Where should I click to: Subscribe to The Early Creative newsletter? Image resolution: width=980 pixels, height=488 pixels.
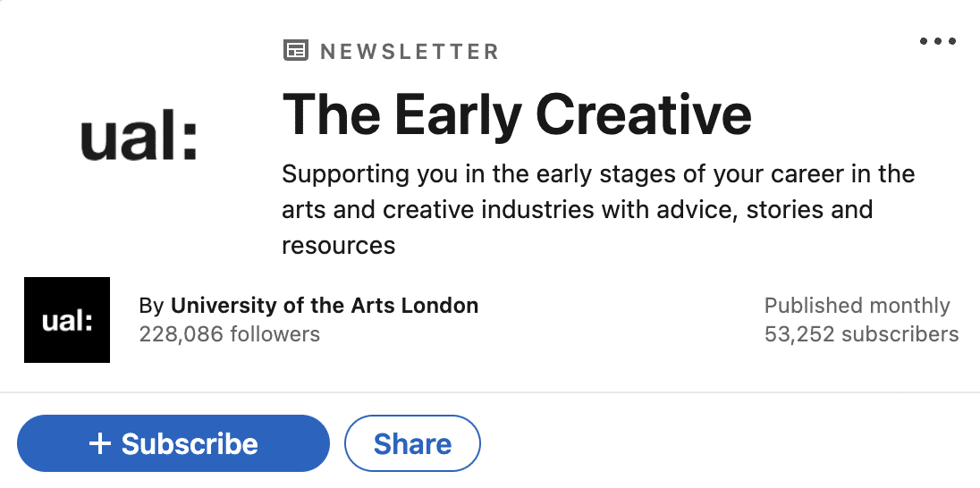[173, 443]
